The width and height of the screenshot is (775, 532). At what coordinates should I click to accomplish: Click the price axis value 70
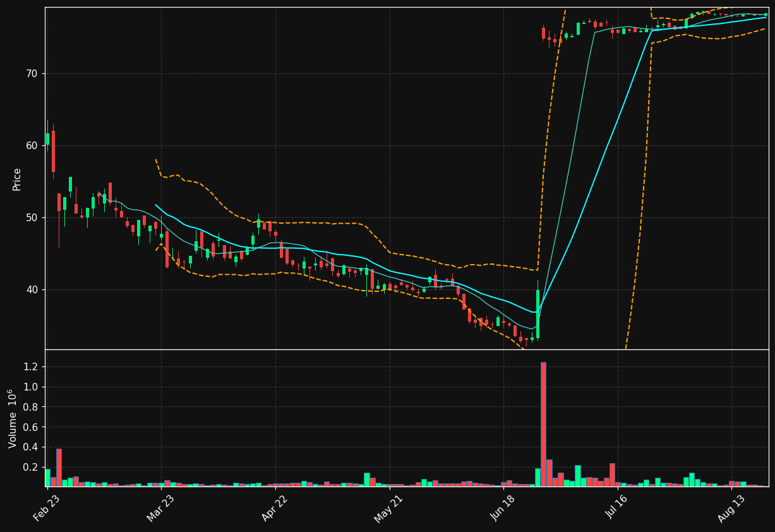tap(32, 73)
